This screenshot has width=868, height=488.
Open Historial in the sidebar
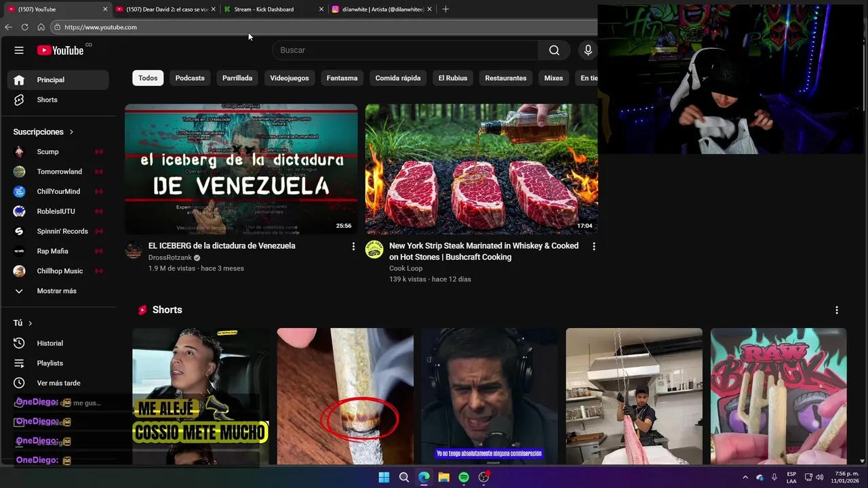coord(58,343)
